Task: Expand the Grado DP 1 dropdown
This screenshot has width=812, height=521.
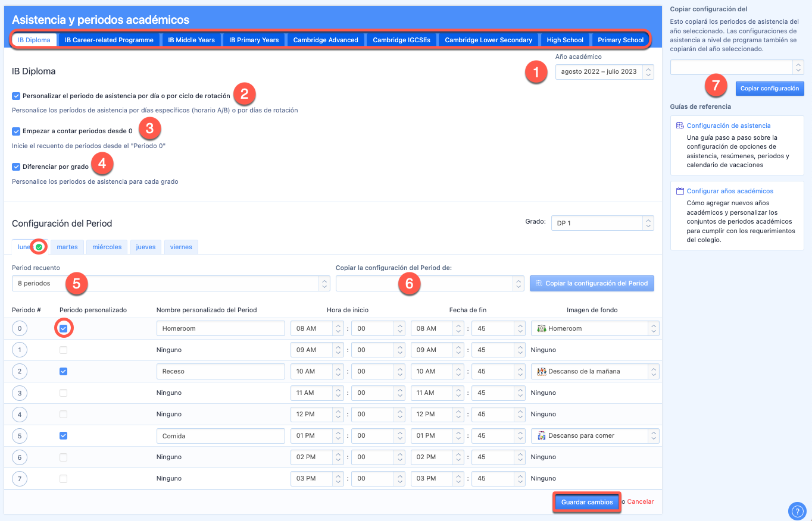Action: (x=602, y=222)
